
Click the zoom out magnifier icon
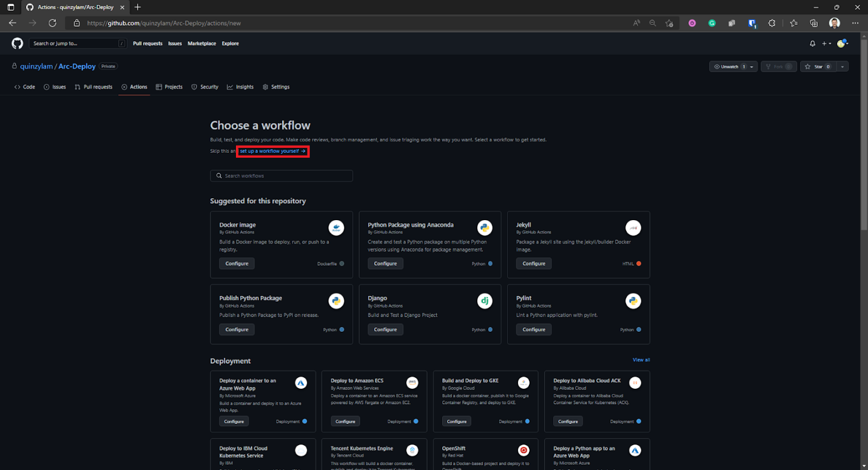coord(653,23)
